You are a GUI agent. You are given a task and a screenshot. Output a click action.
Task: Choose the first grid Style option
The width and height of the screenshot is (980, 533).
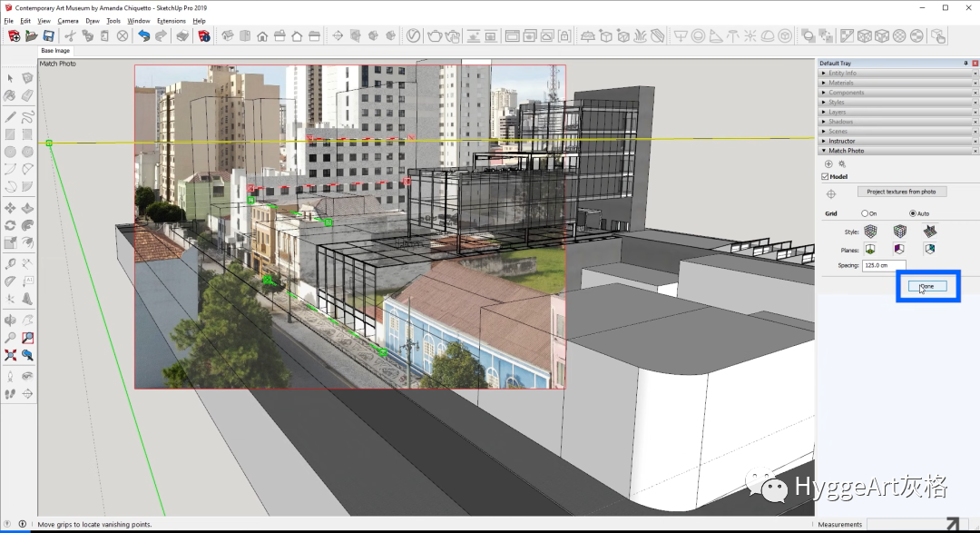[870, 232]
